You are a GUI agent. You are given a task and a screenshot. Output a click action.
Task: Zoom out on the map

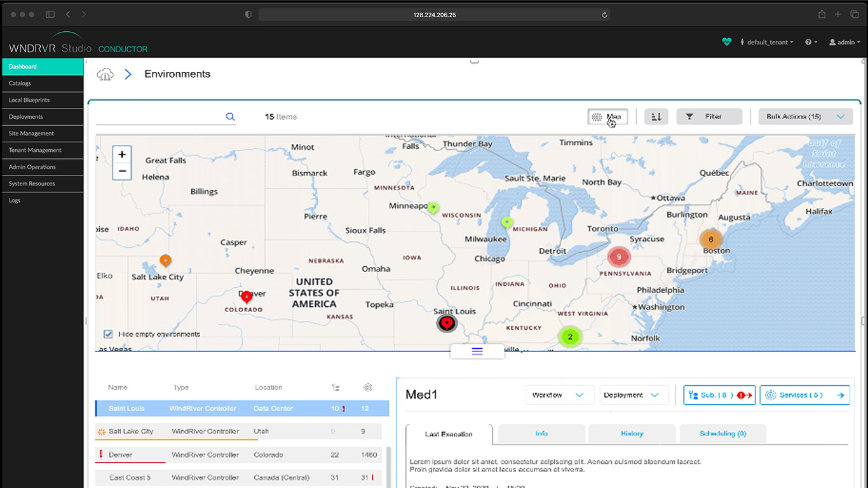coord(122,172)
